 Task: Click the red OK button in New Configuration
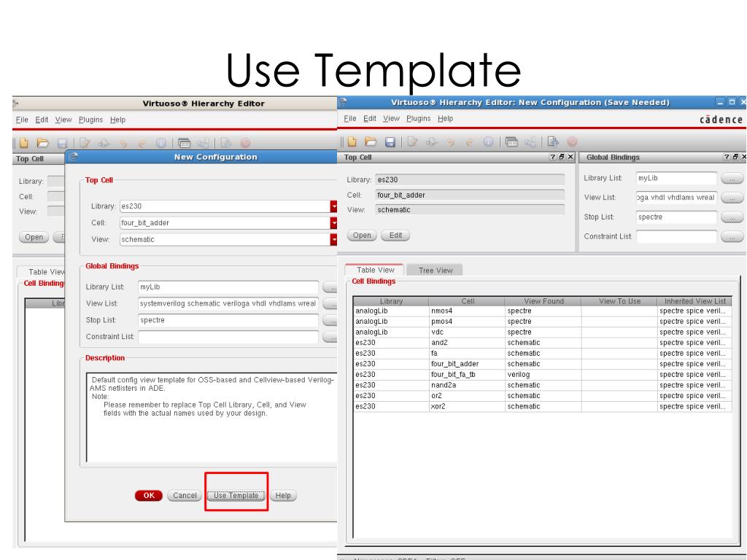(149, 496)
